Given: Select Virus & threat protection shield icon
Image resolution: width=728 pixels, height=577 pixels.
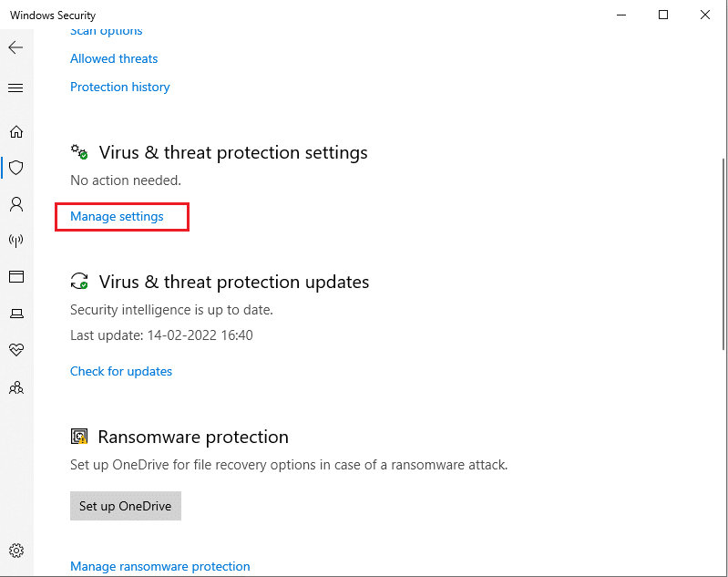Looking at the screenshot, I should [x=16, y=168].
